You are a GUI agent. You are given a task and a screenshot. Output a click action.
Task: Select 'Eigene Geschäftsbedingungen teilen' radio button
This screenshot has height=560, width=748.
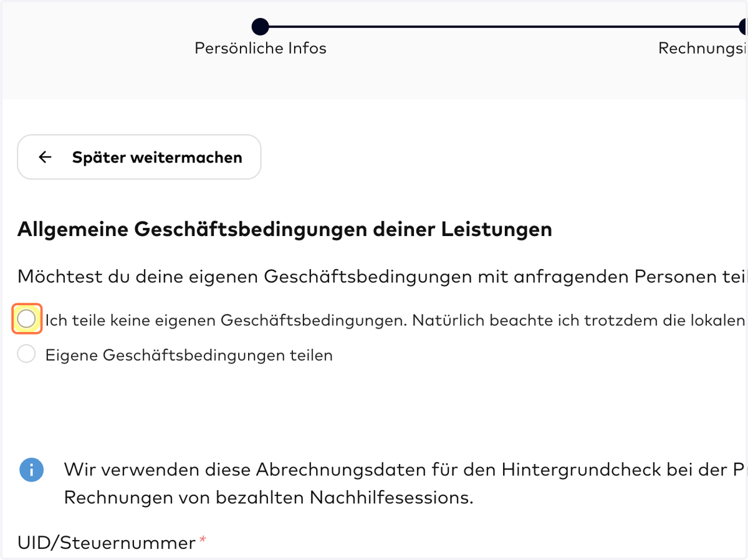[26, 355]
